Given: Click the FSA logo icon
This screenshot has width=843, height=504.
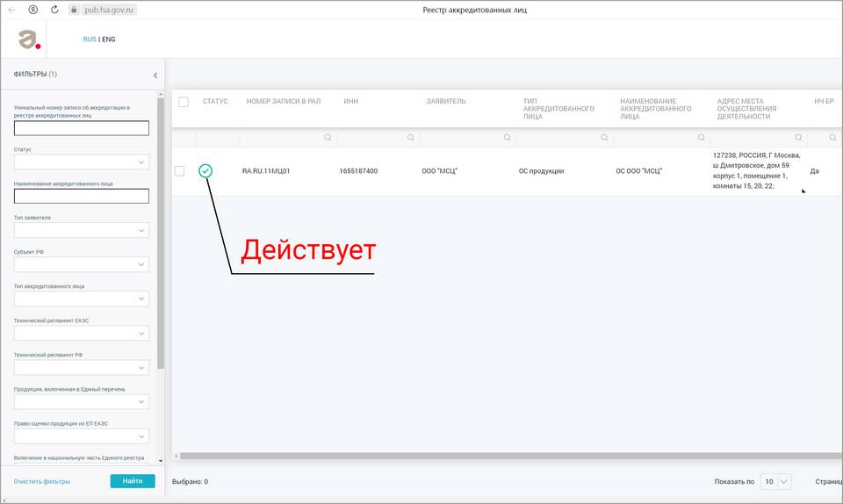Looking at the screenshot, I should click(x=30, y=39).
